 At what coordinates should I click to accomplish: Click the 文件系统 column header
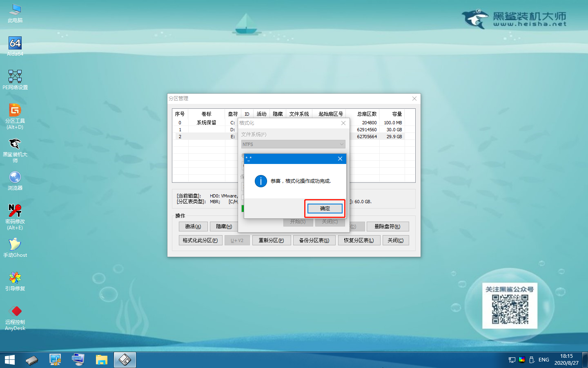tap(299, 114)
